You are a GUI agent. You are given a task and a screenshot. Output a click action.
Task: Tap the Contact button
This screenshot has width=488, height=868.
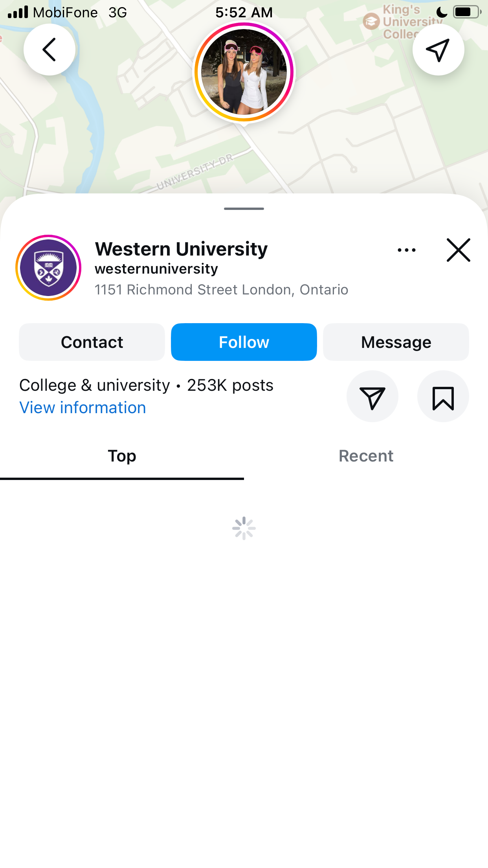point(92,342)
